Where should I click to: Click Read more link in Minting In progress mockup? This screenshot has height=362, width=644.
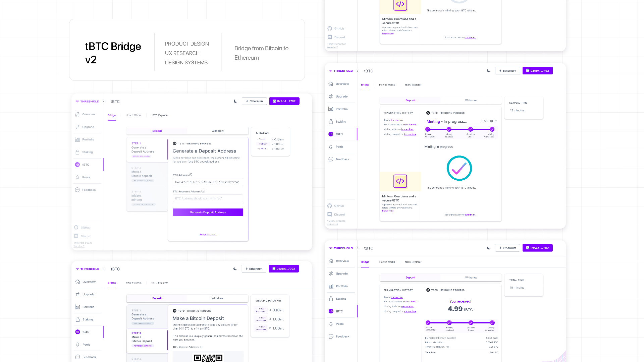(x=388, y=211)
